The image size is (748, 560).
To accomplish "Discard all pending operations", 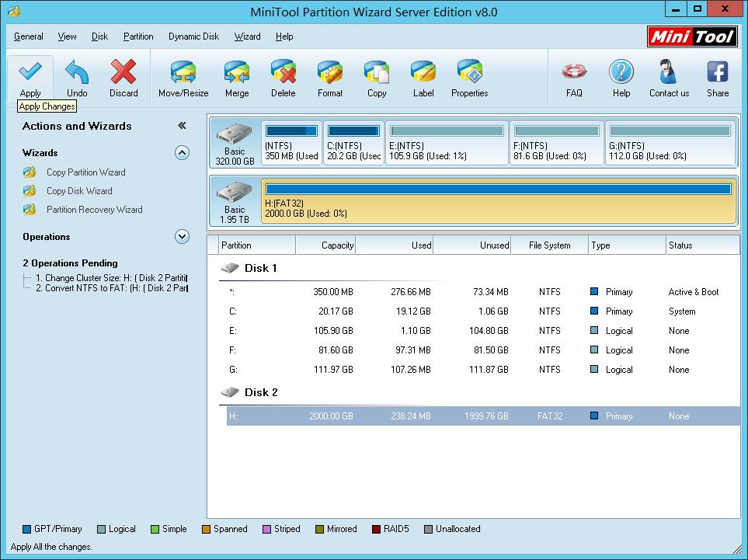I will click(124, 78).
